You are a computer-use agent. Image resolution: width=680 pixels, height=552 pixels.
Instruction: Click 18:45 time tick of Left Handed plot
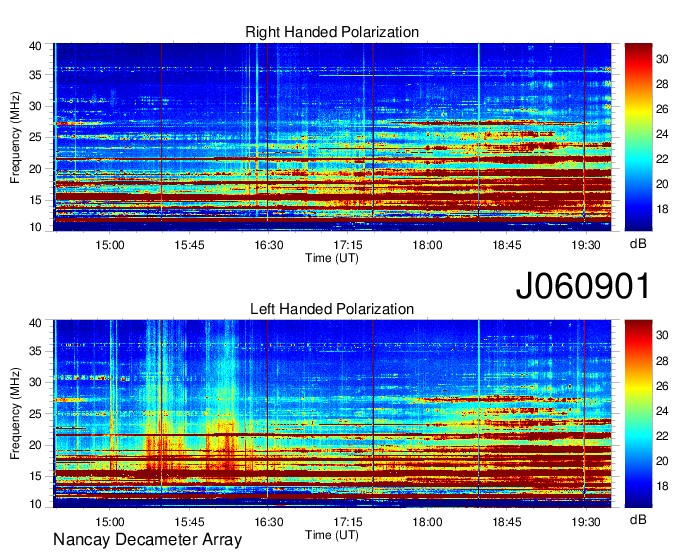click(x=507, y=522)
